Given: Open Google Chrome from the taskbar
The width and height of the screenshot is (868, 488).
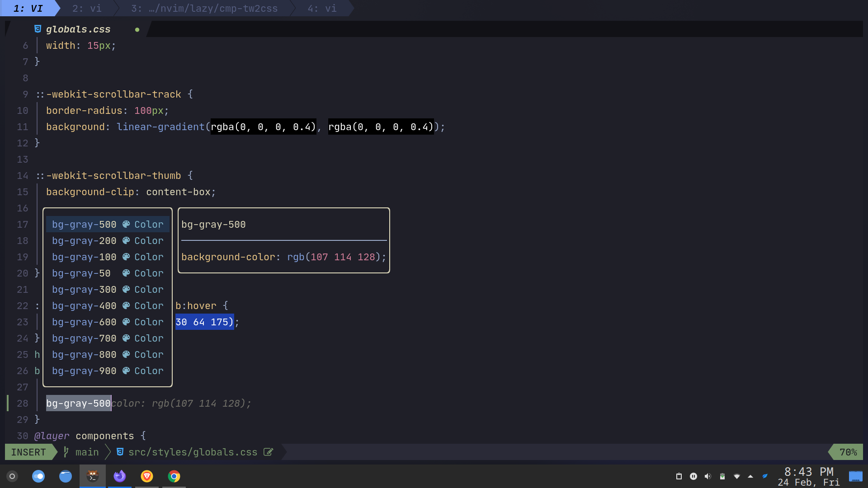Looking at the screenshot, I should [174, 476].
